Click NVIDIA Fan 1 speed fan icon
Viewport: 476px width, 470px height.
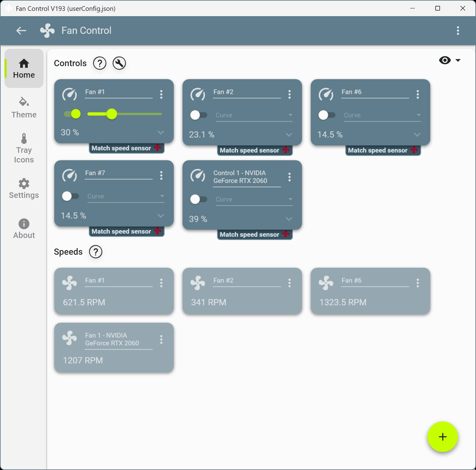point(70,338)
